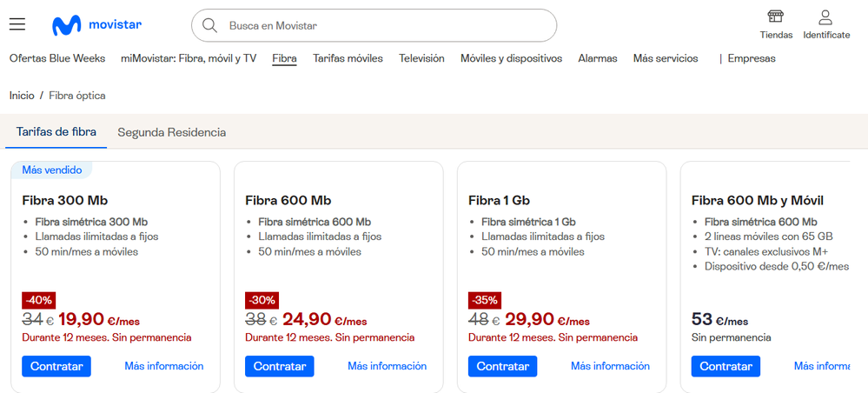This screenshot has width=868, height=393.
Task: Expand Más servicios menu
Action: (666, 58)
